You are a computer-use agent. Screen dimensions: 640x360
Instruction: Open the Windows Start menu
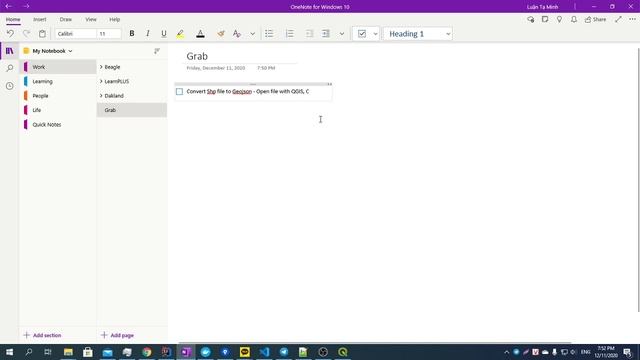pyautogui.click(x=9, y=352)
